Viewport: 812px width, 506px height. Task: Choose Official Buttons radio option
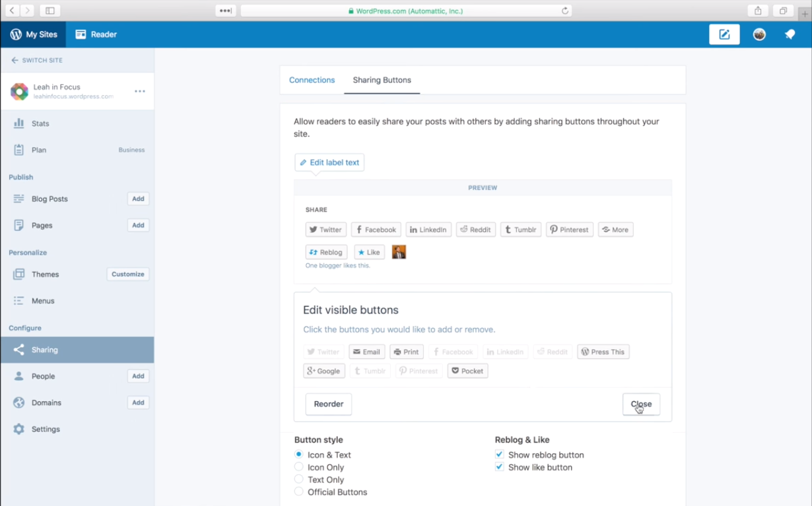(299, 491)
